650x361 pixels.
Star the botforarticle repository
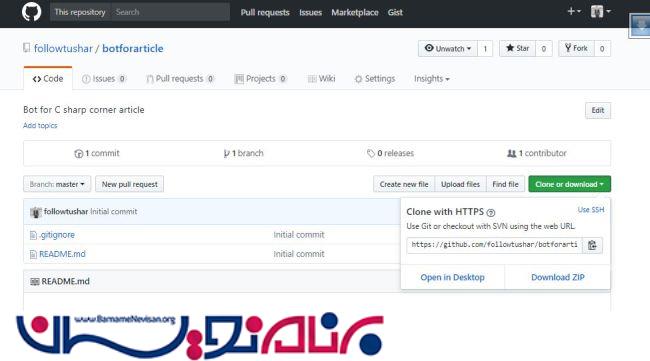coord(517,48)
